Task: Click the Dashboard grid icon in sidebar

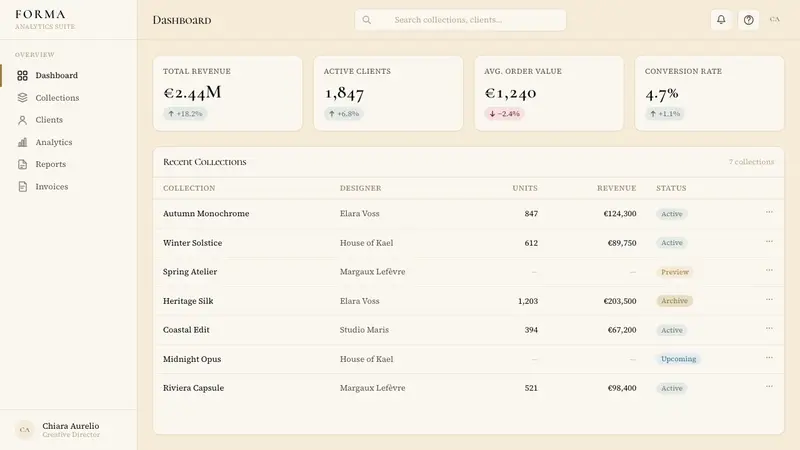Action: click(x=22, y=76)
